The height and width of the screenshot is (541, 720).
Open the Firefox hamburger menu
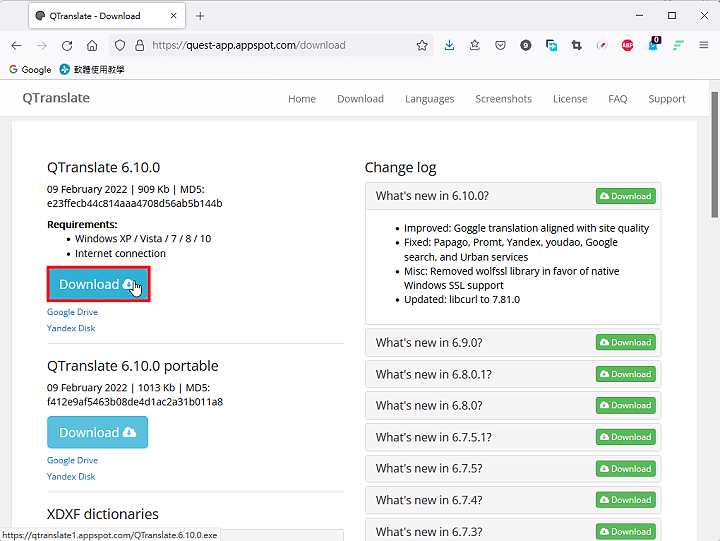click(x=703, y=45)
